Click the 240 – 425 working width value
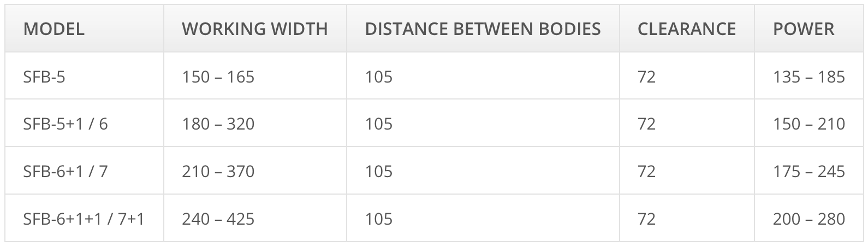The width and height of the screenshot is (868, 246). click(218, 219)
